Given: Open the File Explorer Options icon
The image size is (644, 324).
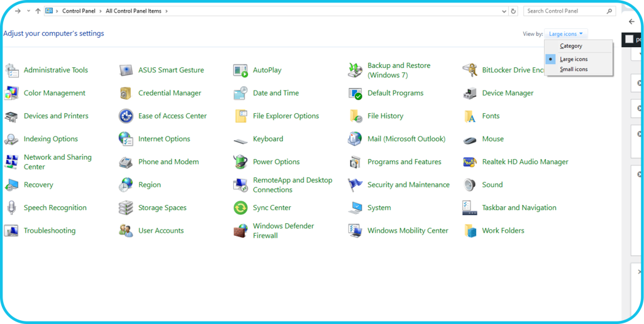Looking at the screenshot, I should 240,116.
